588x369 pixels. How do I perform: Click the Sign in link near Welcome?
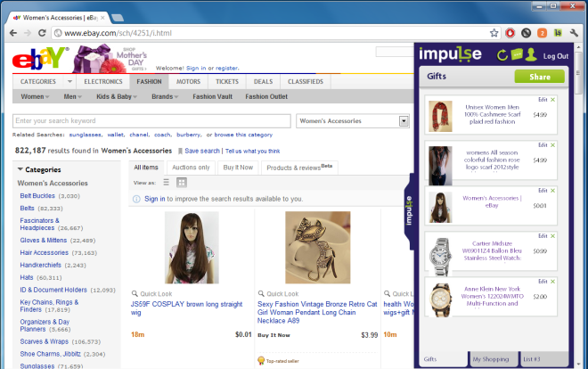pyautogui.click(x=196, y=69)
